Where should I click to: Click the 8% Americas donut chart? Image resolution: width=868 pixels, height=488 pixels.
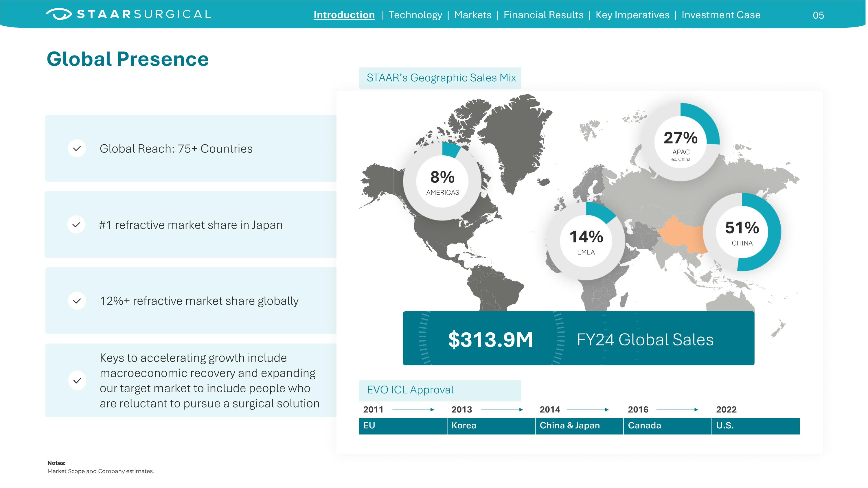point(442,181)
